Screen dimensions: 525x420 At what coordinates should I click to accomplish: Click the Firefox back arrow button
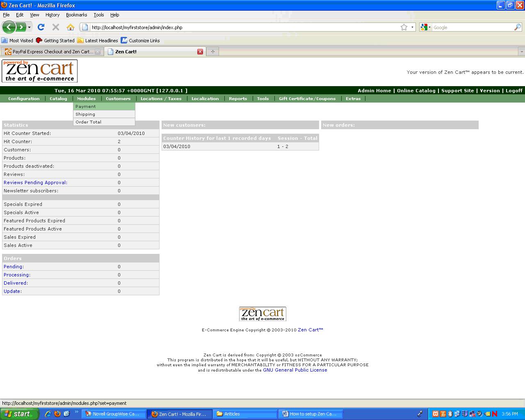tap(9, 27)
